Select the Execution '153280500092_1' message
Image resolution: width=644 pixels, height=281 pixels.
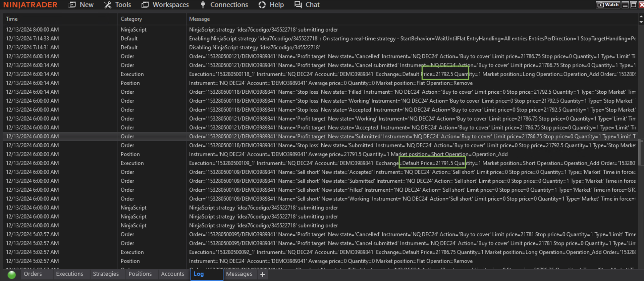pyautogui.click(x=412, y=252)
